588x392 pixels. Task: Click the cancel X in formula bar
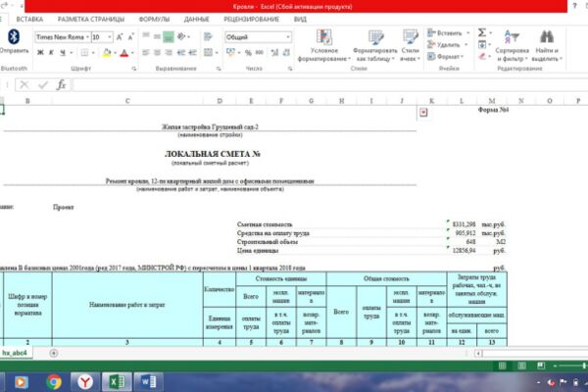tap(24, 85)
